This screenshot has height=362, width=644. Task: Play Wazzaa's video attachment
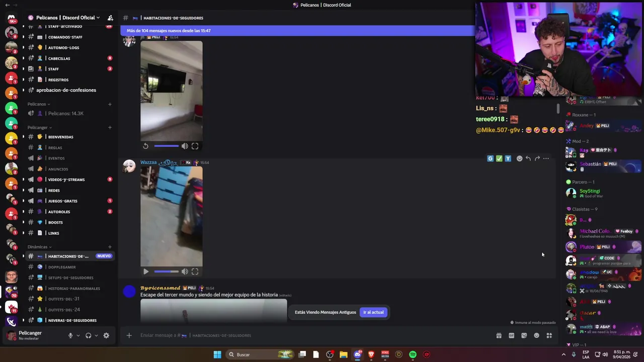pos(146,271)
